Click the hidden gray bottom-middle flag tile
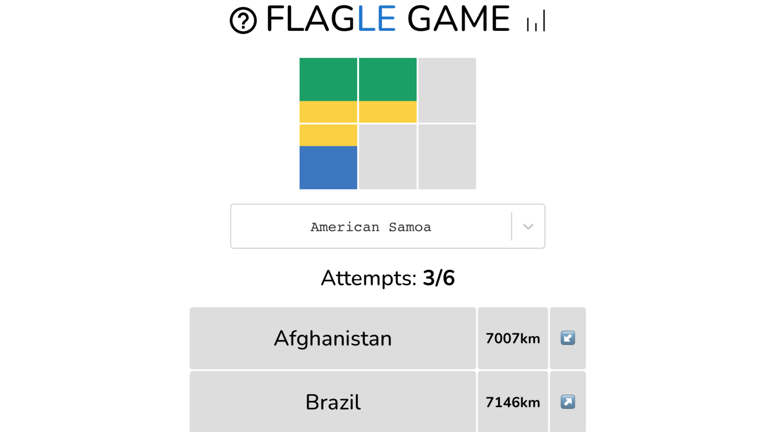 (388, 157)
